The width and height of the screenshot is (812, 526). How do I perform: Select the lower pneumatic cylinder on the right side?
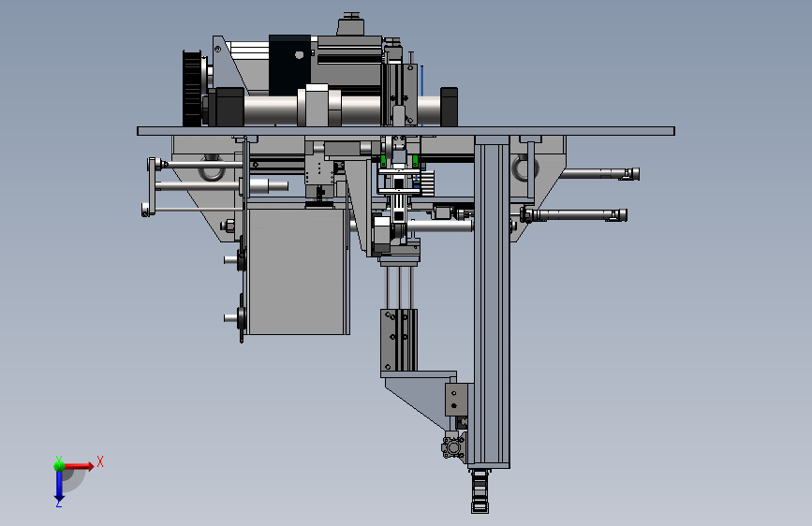click(x=574, y=214)
